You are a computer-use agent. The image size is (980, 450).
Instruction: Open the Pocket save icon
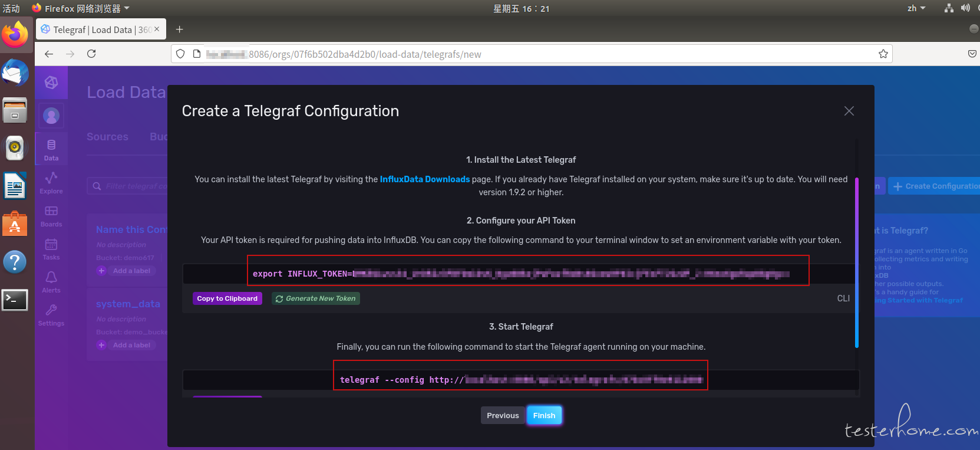(972, 54)
